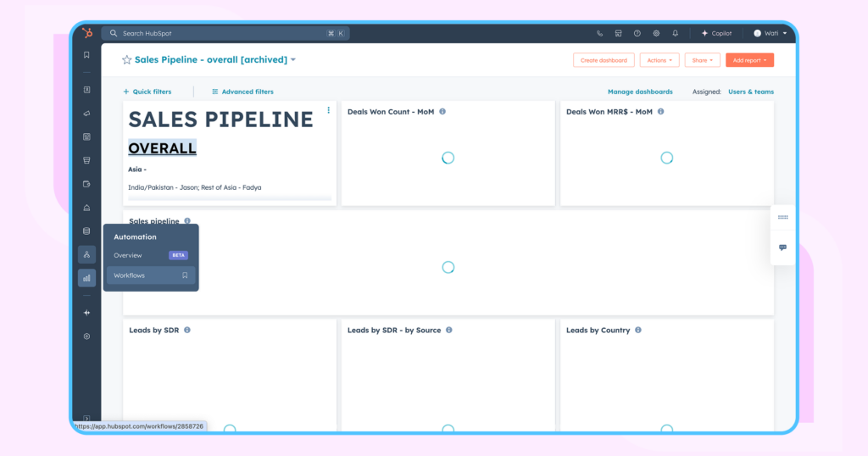This screenshot has width=868, height=456.
Task: Click the OVERALL highlighted heading text
Action: point(162,148)
